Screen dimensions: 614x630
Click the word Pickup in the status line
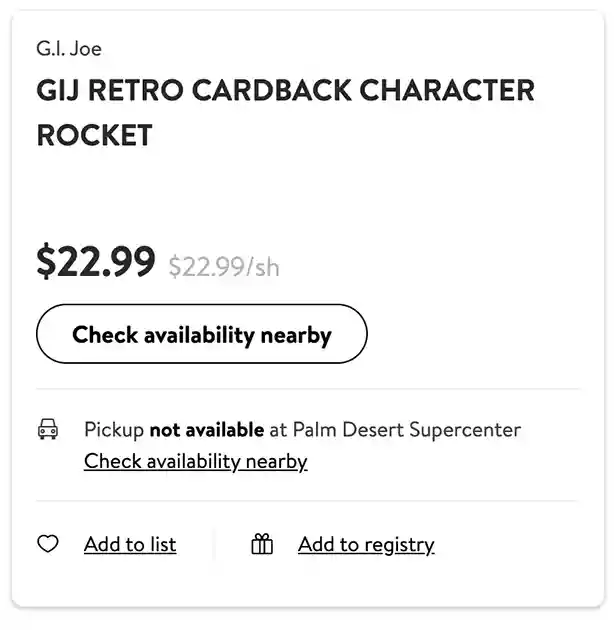[114, 430]
